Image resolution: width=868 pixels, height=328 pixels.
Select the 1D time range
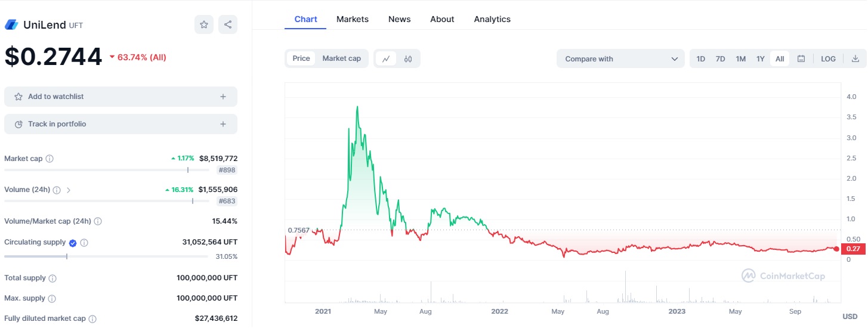click(701, 58)
